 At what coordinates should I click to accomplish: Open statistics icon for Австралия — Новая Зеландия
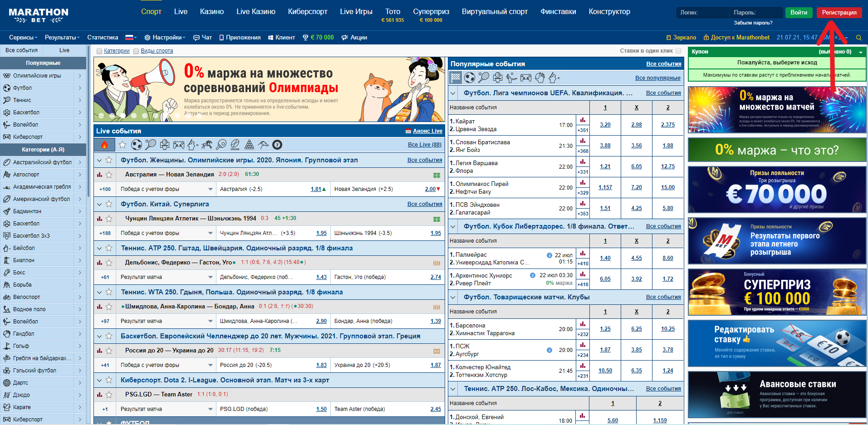(x=99, y=175)
